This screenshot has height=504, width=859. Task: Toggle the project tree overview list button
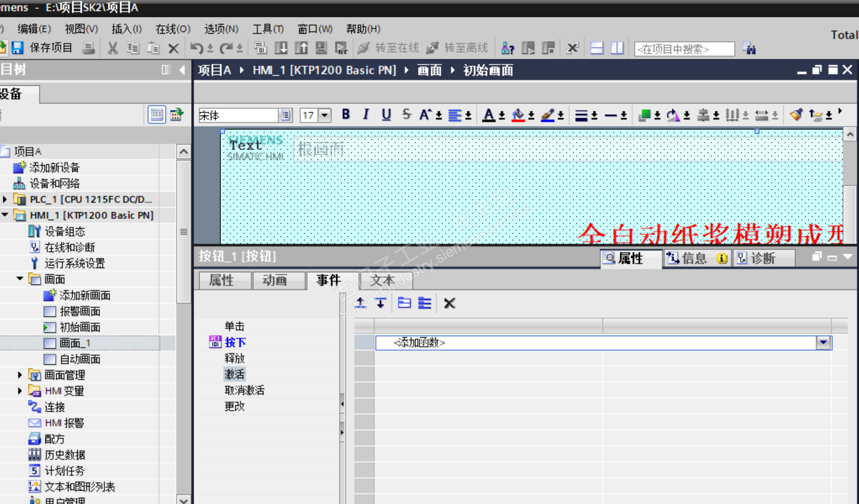(x=156, y=115)
